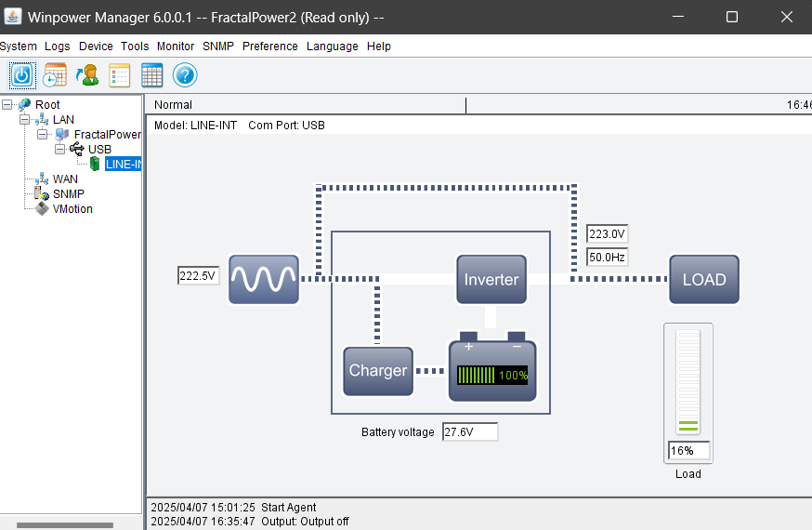Image resolution: width=812 pixels, height=530 pixels.
Task: Click the Battery voltage field showing 27.6V
Action: (x=470, y=432)
